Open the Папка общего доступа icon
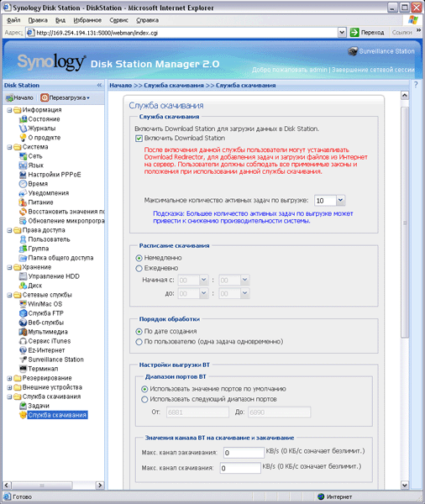Screen dimensions: 425x504 point(23,258)
